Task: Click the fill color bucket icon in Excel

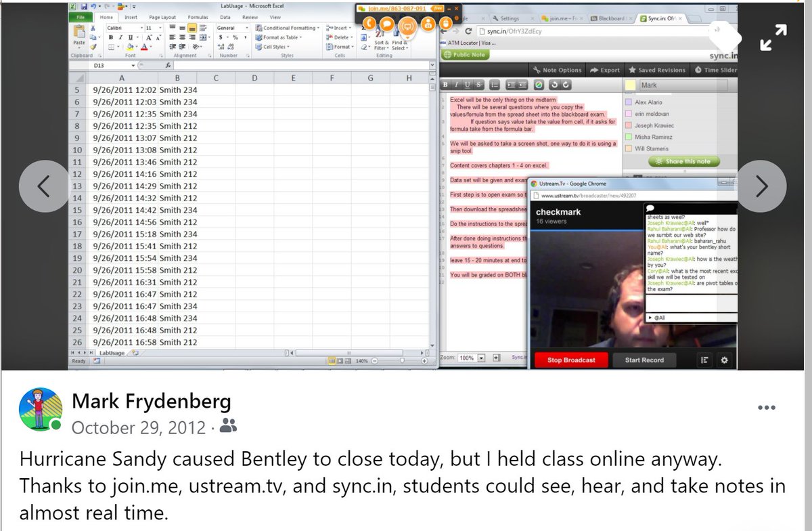Action: click(130, 47)
